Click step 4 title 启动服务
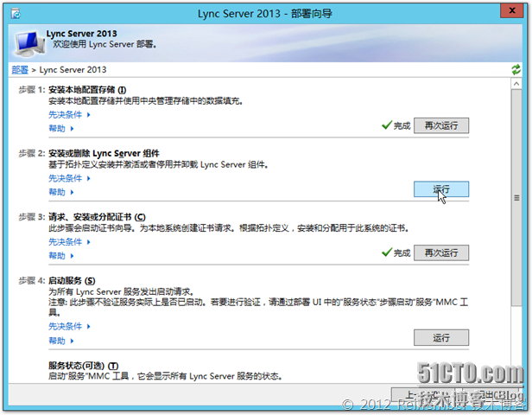This screenshot has width=532, height=415. pos(72,281)
